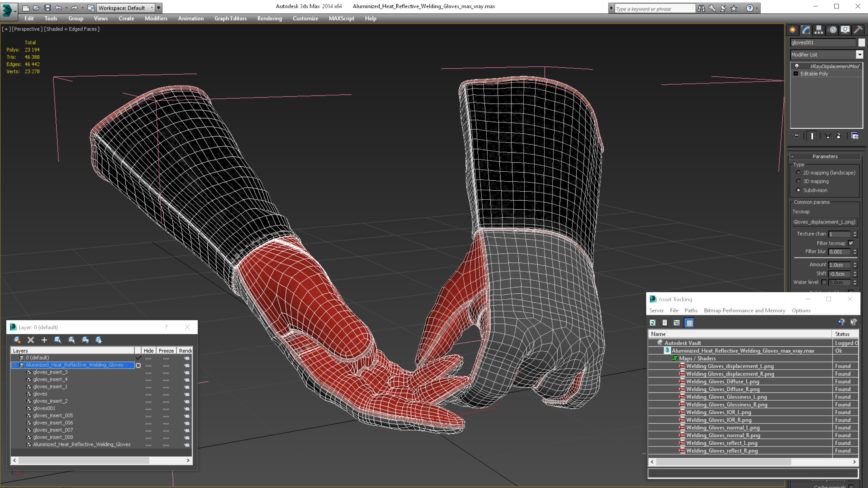The height and width of the screenshot is (488, 868).
Task: Click Make Unique modifier stack icon
Action: tap(828, 136)
